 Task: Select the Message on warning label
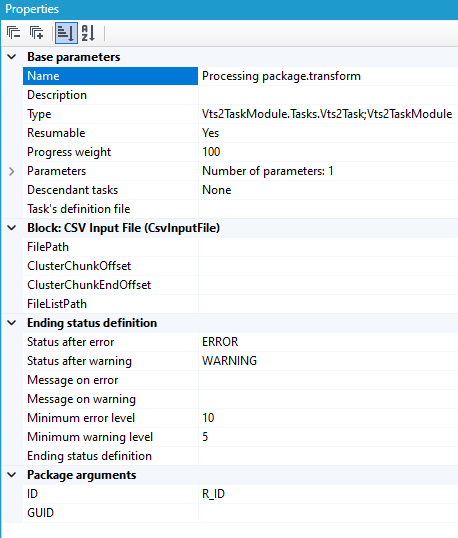pyautogui.click(x=81, y=399)
